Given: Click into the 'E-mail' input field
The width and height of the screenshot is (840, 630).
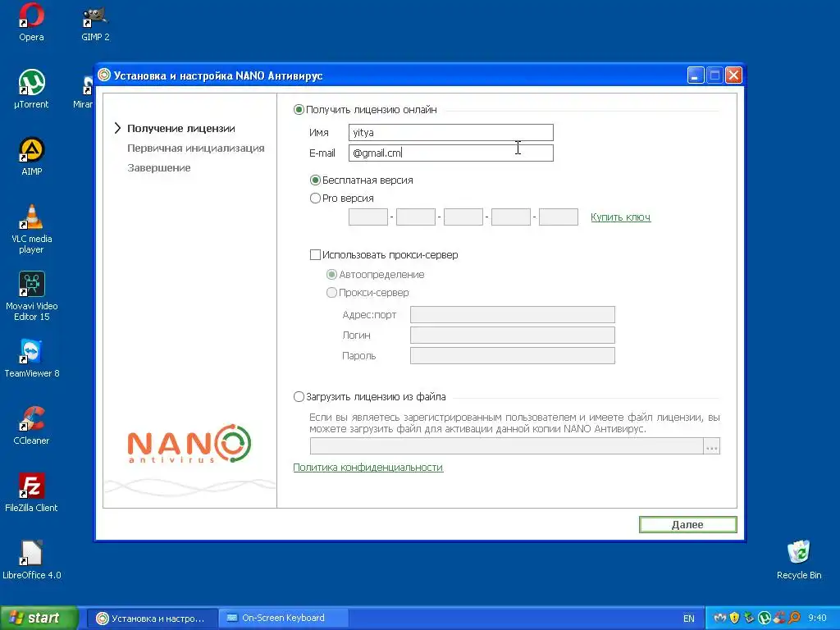Looking at the screenshot, I should (x=450, y=153).
